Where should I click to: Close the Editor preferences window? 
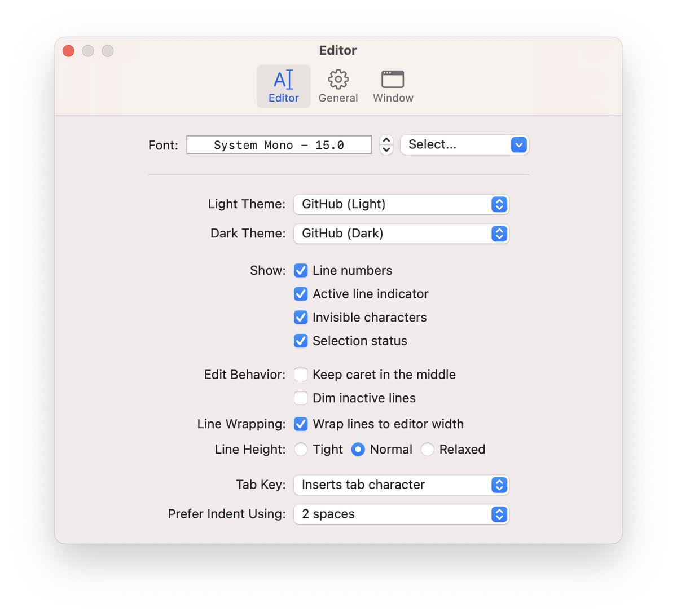click(x=68, y=51)
